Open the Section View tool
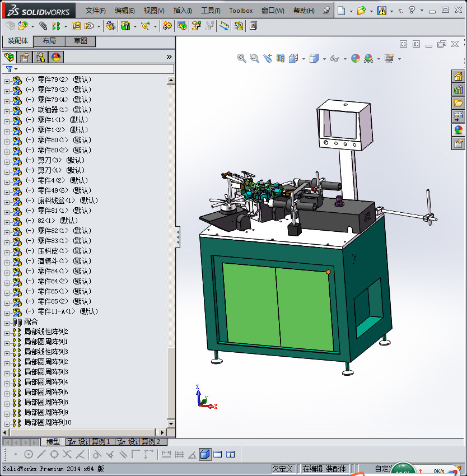Screen dimensions: 467x476 coord(281,58)
